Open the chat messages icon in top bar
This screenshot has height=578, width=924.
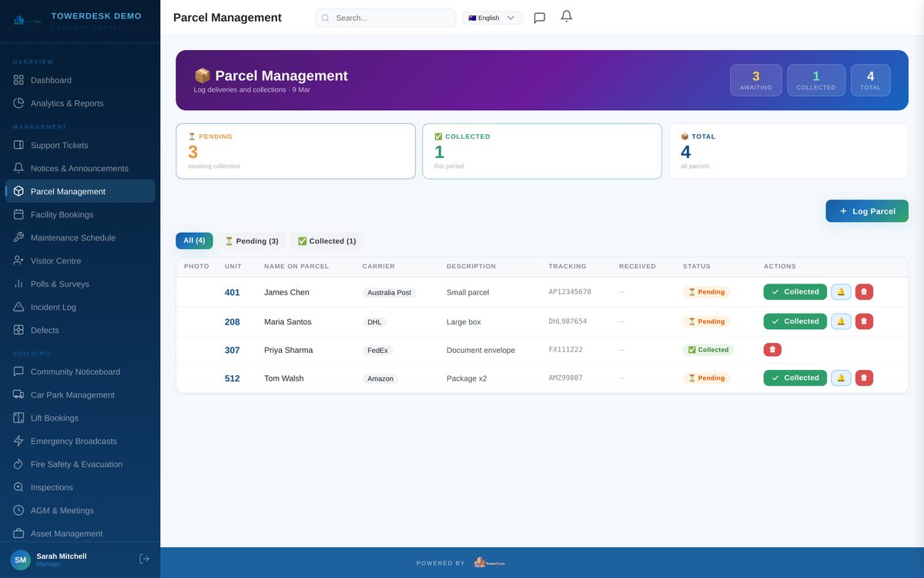coord(537,17)
